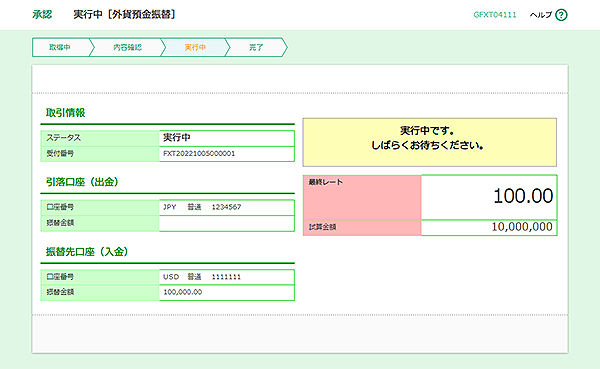Click the 振替先口座（入金） section heading
Image resolution: width=600 pixels, height=369 pixels.
pos(87,251)
